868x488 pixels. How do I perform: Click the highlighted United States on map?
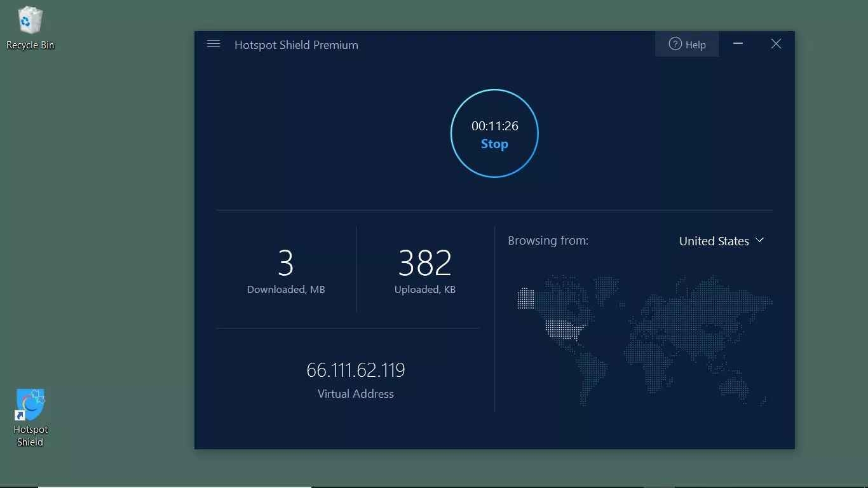tap(564, 329)
